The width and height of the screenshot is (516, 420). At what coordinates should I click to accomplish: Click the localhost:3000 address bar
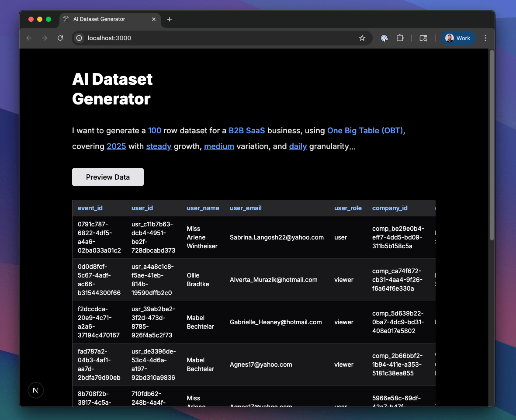(x=218, y=38)
